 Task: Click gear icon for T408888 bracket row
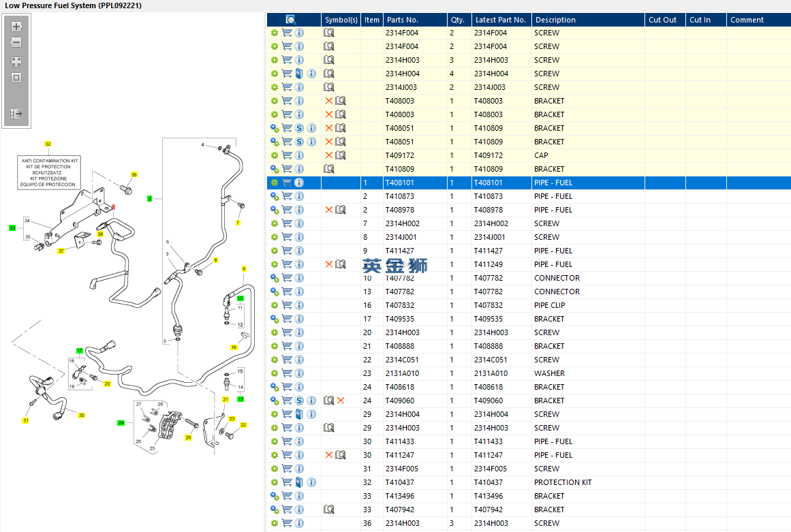tap(275, 346)
